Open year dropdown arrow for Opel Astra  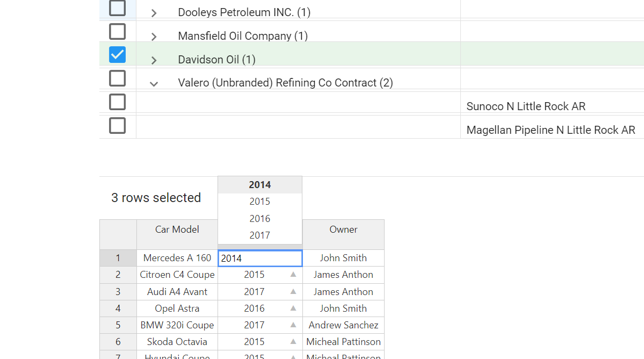click(293, 308)
